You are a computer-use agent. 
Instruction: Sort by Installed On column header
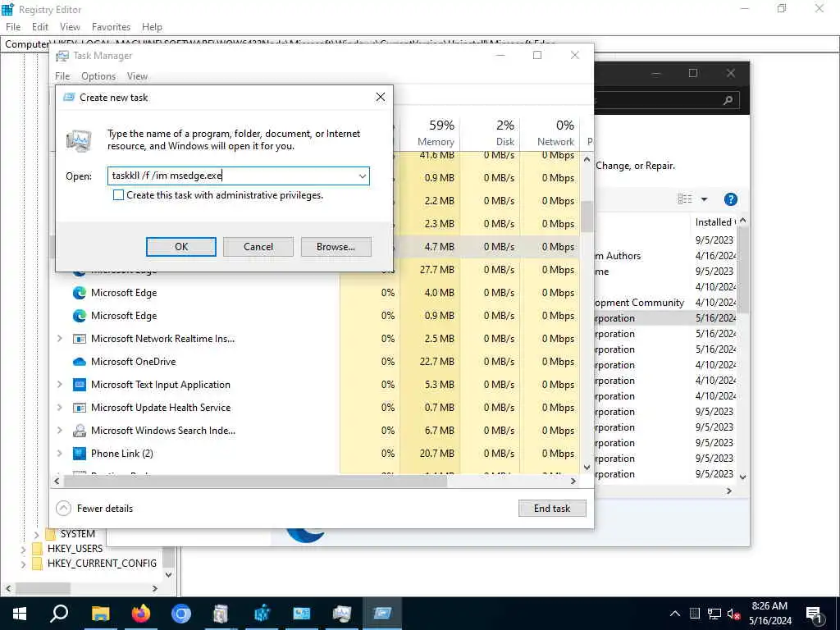pos(714,221)
